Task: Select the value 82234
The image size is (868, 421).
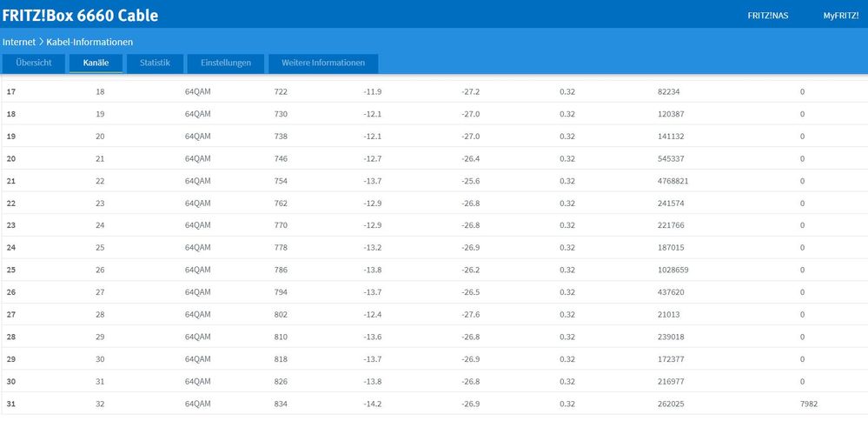Action: click(669, 92)
